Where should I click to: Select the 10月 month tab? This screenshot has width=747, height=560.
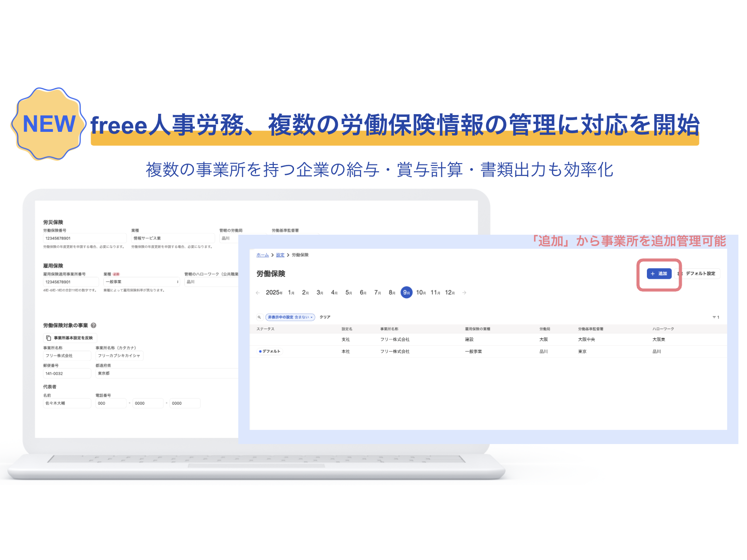pyautogui.click(x=421, y=293)
